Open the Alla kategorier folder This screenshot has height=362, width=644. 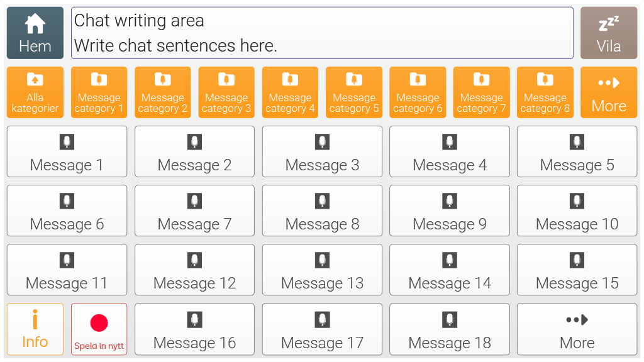tap(35, 92)
